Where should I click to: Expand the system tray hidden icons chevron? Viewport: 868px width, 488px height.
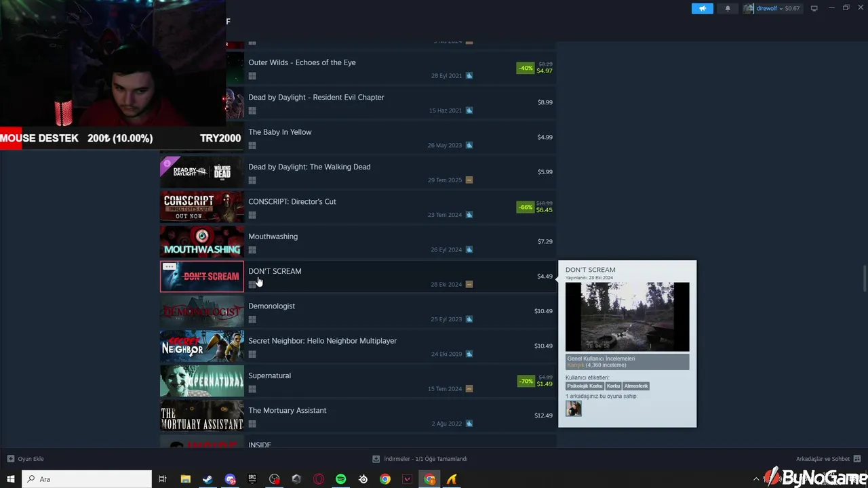click(756, 479)
